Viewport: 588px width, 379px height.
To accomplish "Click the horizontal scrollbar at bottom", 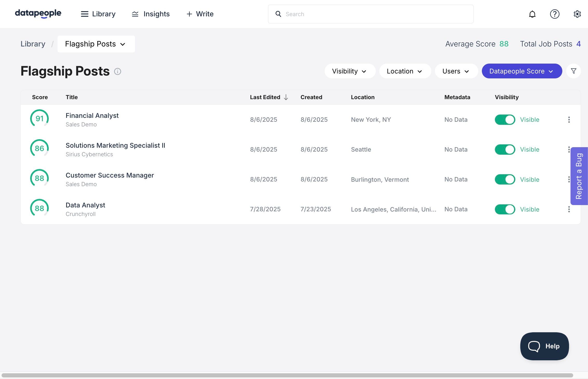I will 287,375.
